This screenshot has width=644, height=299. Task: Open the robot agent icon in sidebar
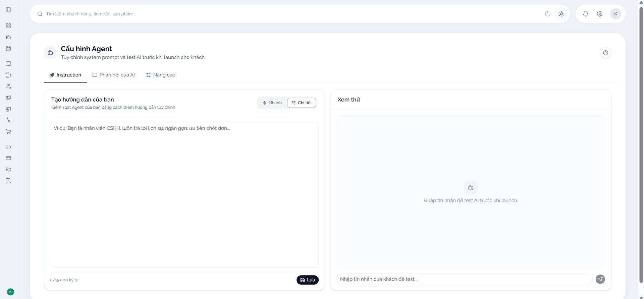(8, 37)
